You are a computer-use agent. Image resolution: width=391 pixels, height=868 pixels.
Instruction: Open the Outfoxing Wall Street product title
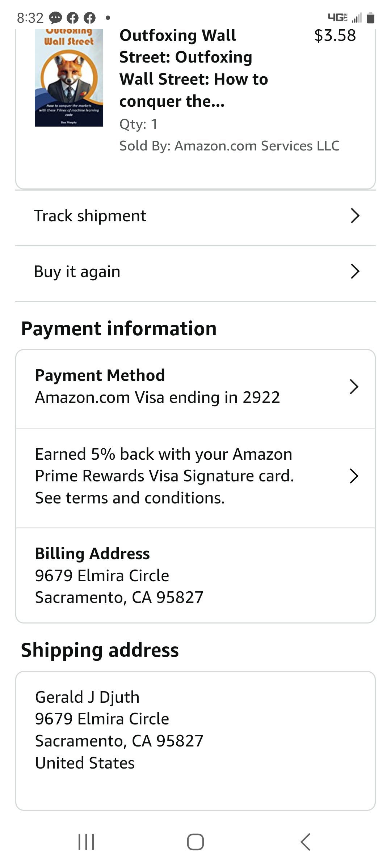(x=194, y=68)
